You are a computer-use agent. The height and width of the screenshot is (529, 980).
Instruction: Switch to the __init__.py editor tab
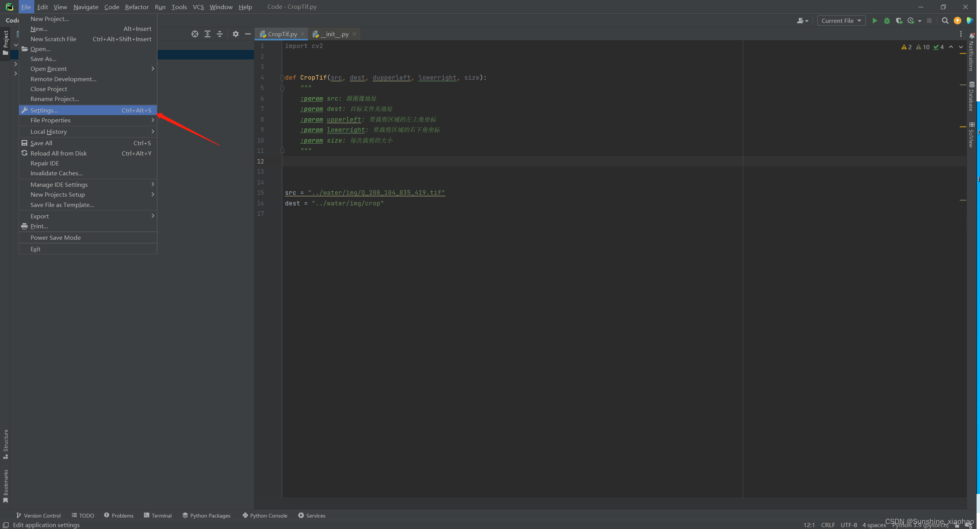pos(334,34)
